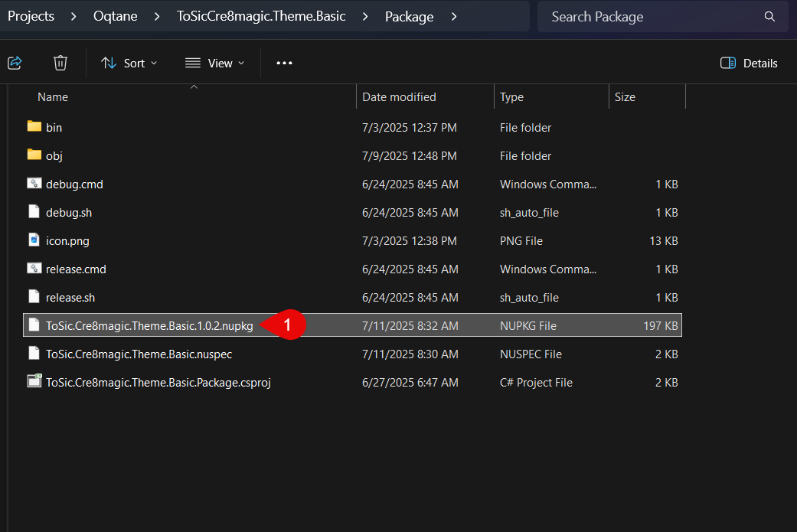The image size is (797, 532).
Task: Click the .nuspec file icon
Action: 34,353
